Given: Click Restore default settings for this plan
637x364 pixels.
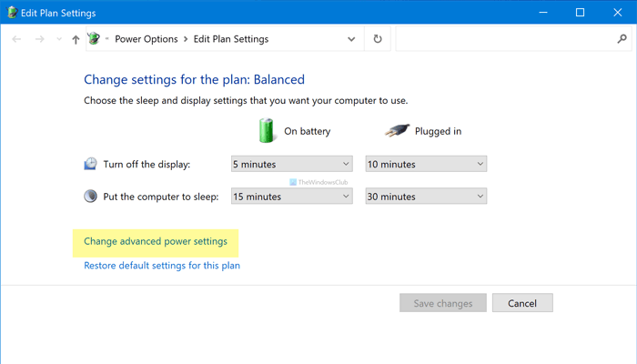Looking at the screenshot, I should click(161, 266).
